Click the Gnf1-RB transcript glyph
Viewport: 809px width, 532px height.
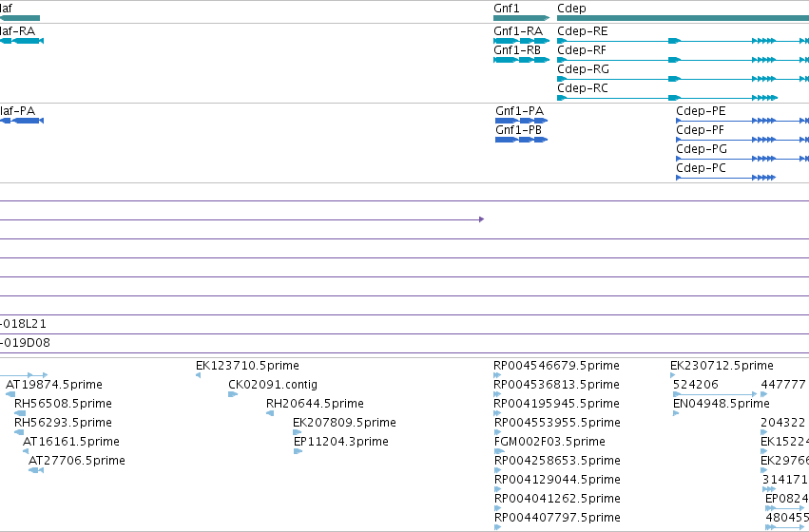pyautogui.click(x=522, y=60)
